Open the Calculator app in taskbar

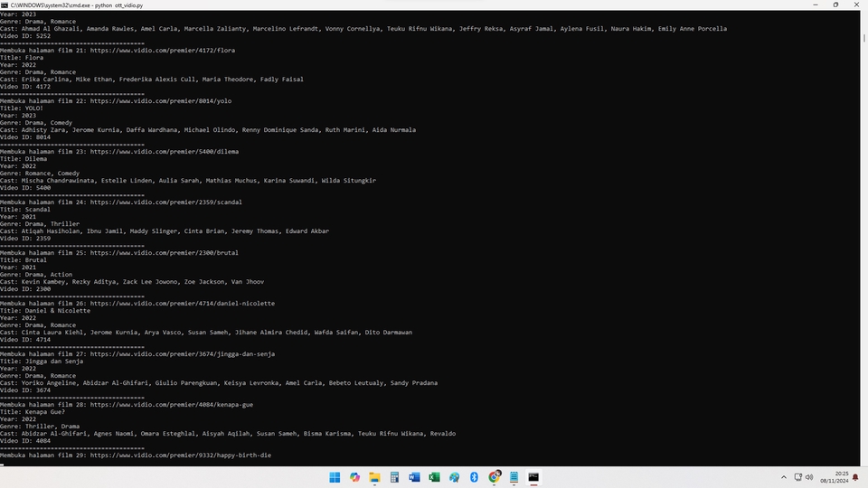click(394, 477)
